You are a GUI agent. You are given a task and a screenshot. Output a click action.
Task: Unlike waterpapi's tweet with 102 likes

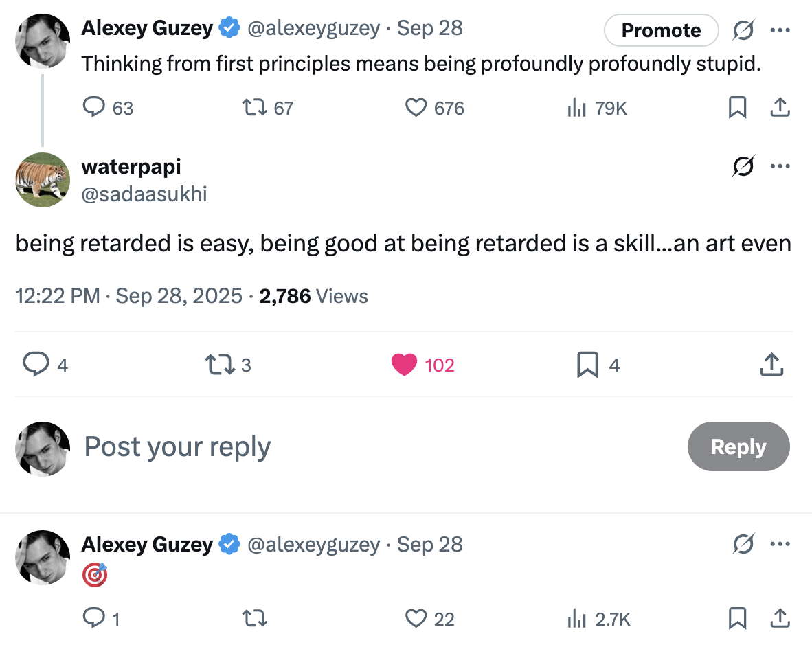coord(405,365)
